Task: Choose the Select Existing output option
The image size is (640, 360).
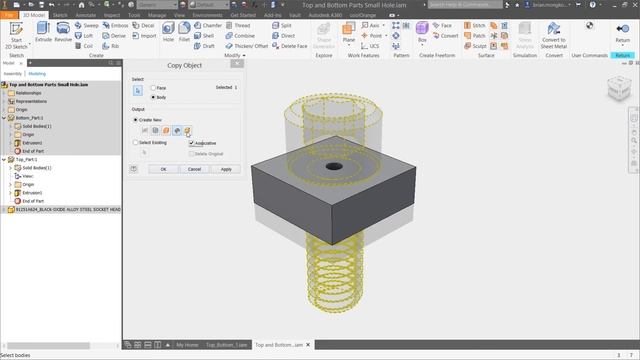Action: coord(136,142)
